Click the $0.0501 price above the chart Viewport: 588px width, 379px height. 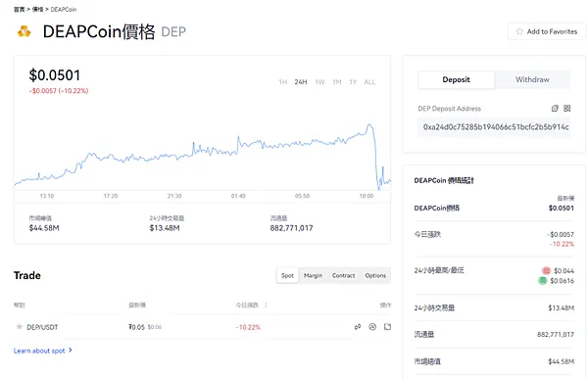55,75
